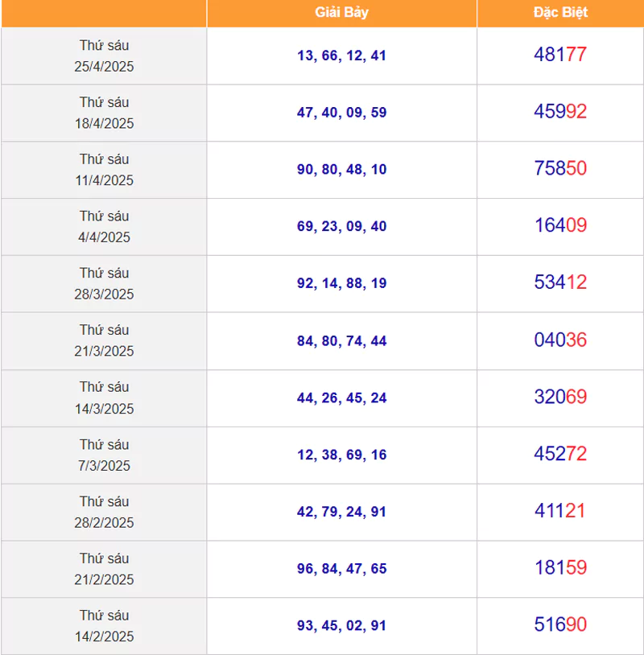This screenshot has width=644, height=655.
Task: Select the 21/3/2025 date cell
Action: (104, 341)
